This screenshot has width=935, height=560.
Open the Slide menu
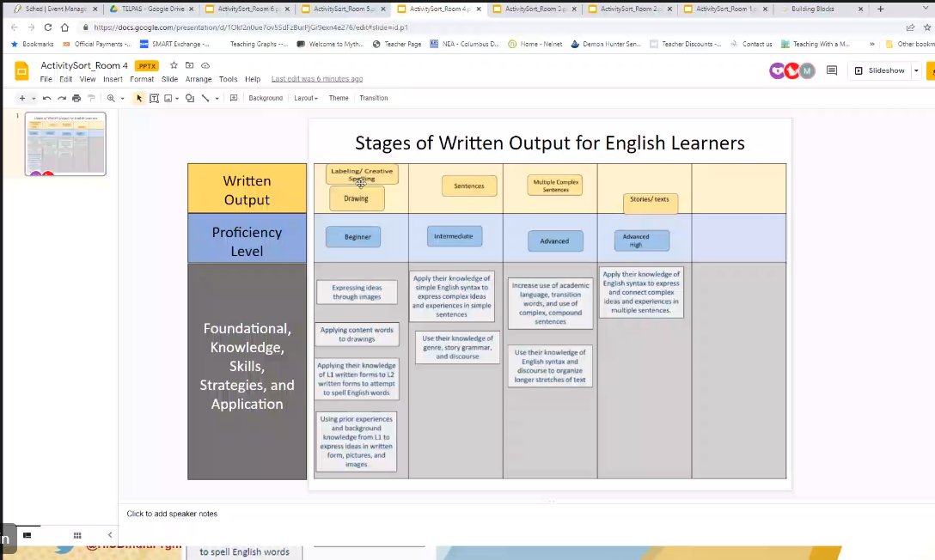coord(169,79)
